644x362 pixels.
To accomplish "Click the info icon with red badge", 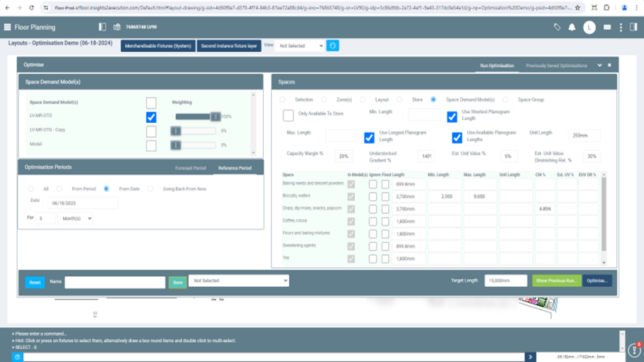I will pos(635,349).
